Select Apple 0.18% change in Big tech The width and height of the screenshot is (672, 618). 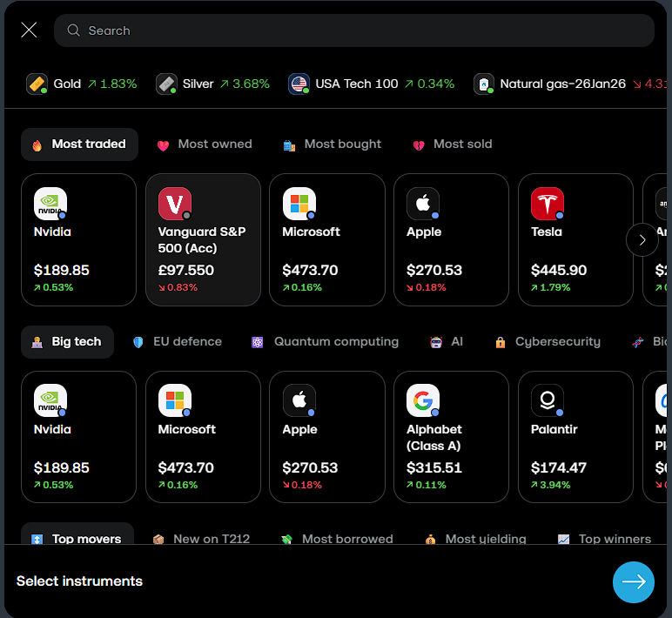click(302, 485)
